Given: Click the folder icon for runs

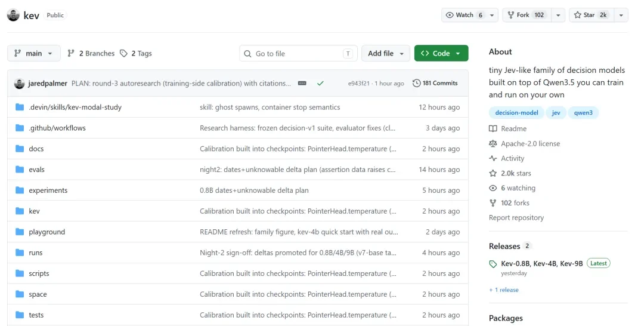Looking at the screenshot, I should click(20, 253).
